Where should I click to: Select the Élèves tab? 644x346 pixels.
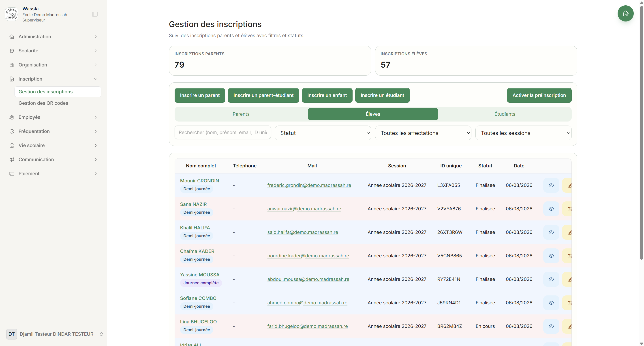pos(373,114)
